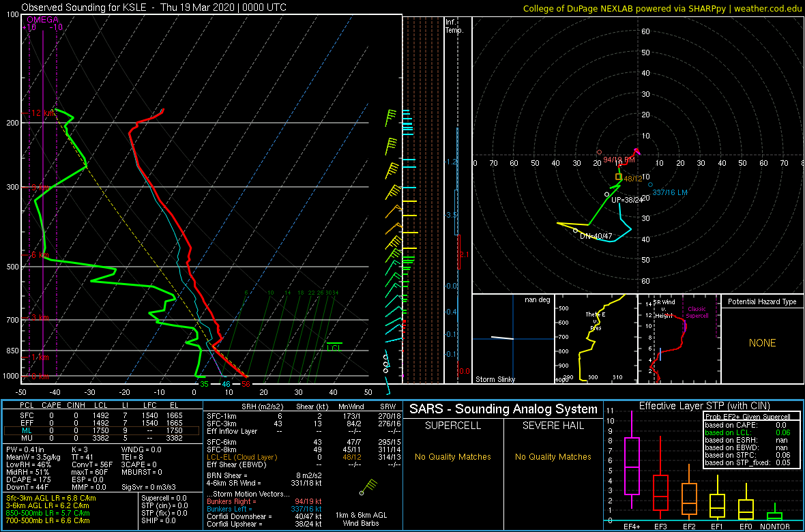Click 700-500mb LR = 6.6 C/km

coord(48,520)
